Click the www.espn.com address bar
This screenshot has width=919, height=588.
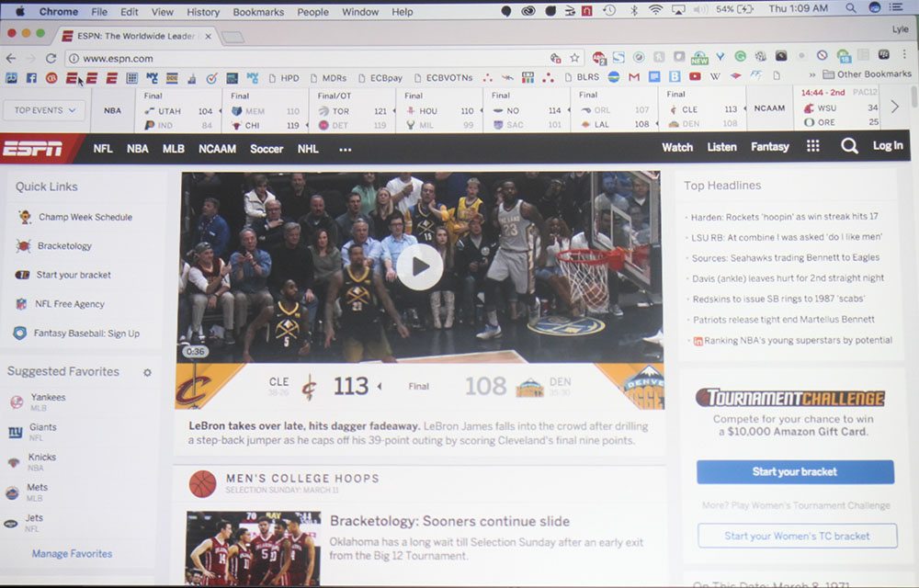311,59
